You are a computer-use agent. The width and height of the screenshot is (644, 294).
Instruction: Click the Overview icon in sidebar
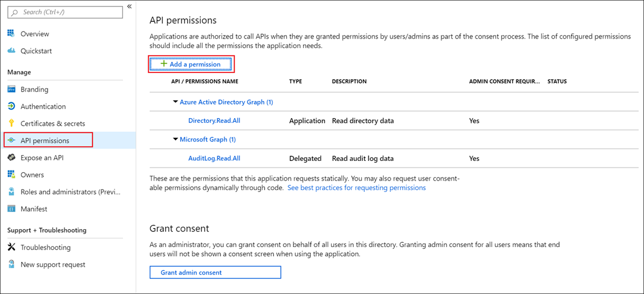(x=11, y=34)
